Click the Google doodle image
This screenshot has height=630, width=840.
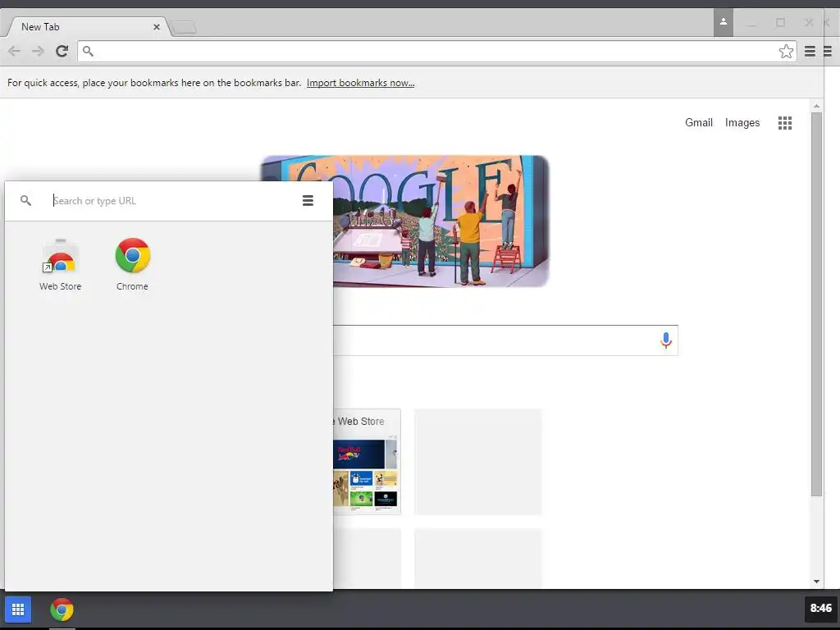point(441,221)
